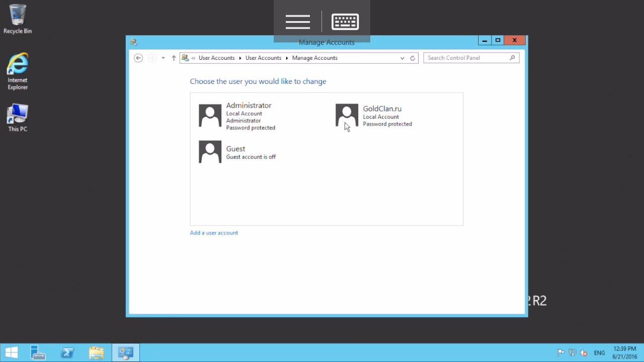Close the Manage Accounts window
The width and height of the screenshot is (644, 362).
pyautogui.click(x=515, y=40)
